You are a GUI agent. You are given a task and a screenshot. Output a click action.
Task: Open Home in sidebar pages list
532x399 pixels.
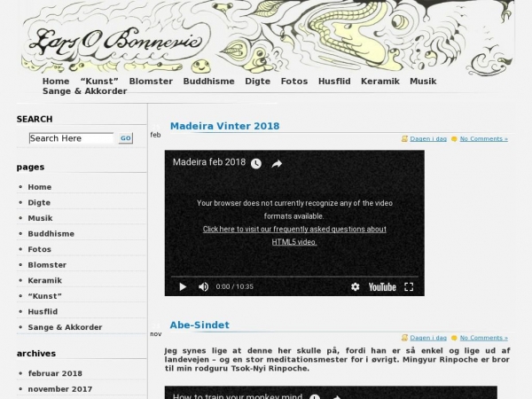tap(40, 187)
